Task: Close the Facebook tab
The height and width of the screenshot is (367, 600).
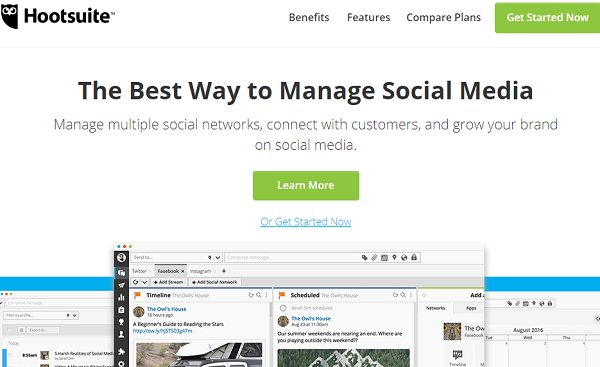Action: click(x=183, y=271)
